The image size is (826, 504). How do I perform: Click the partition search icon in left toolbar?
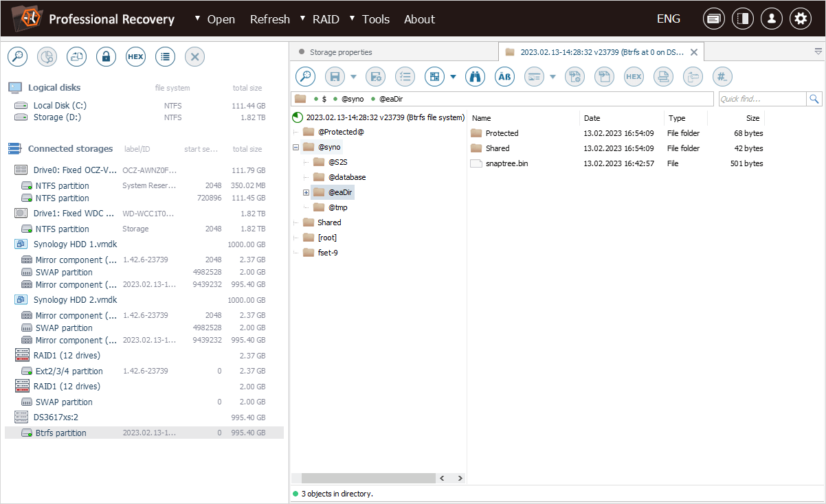tap(47, 57)
